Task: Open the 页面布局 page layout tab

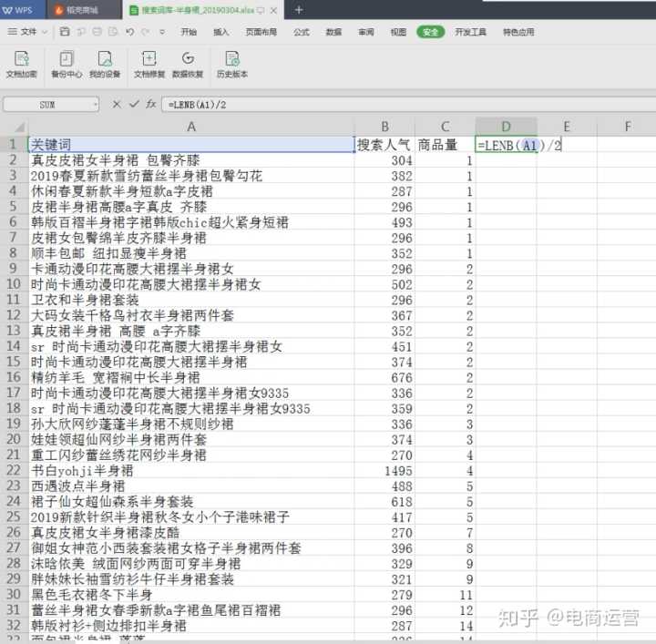Action: [260, 31]
